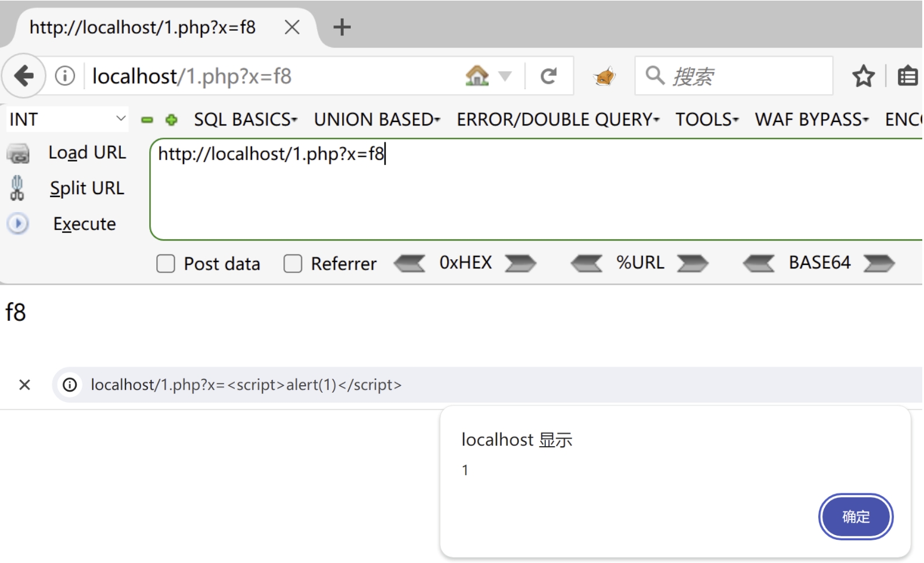
Task: Click the BASE64 label
Action: point(819,263)
